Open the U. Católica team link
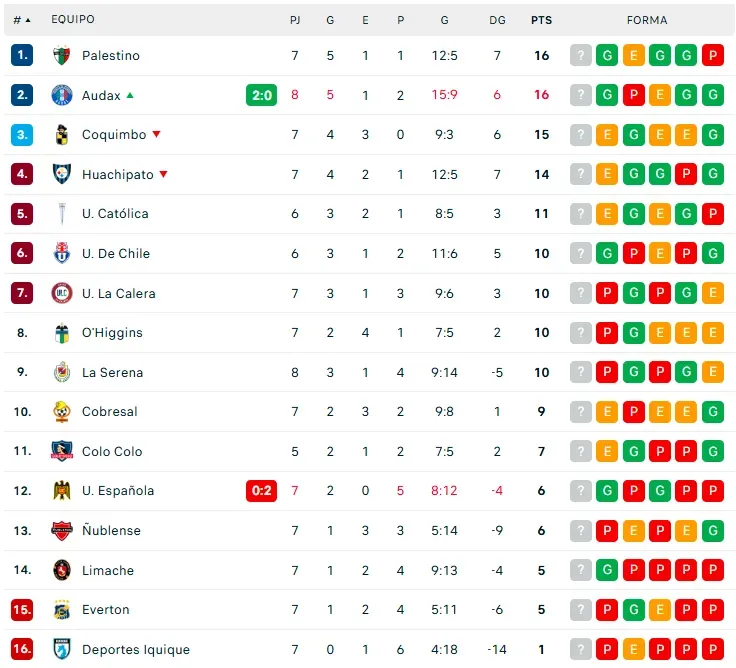 tap(115, 214)
